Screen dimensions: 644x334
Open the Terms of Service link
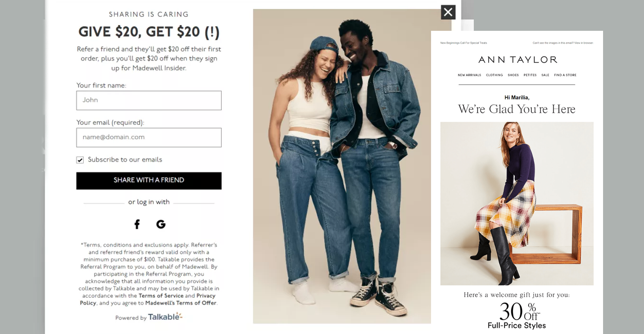tap(161, 296)
